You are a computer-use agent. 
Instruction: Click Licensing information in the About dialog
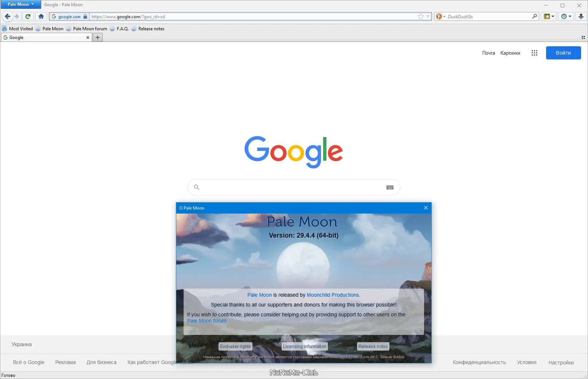coord(305,347)
